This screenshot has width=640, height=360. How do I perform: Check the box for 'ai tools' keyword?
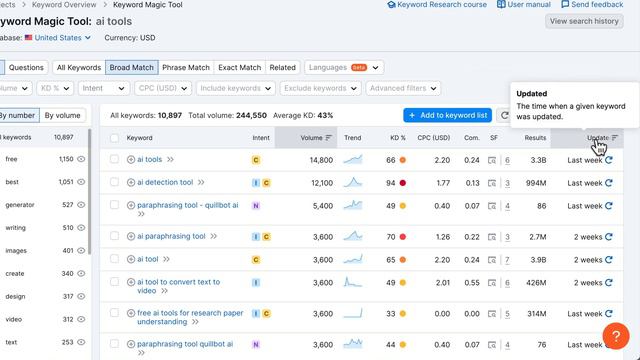click(x=114, y=159)
